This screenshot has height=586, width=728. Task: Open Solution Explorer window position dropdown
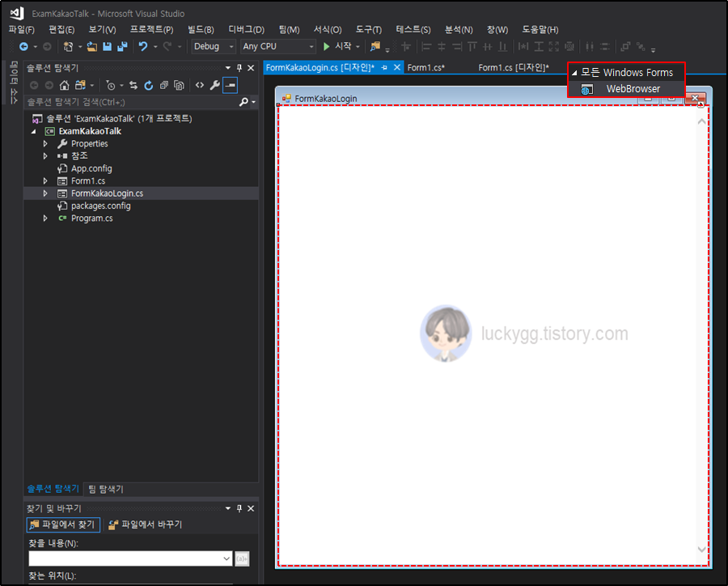(x=228, y=68)
